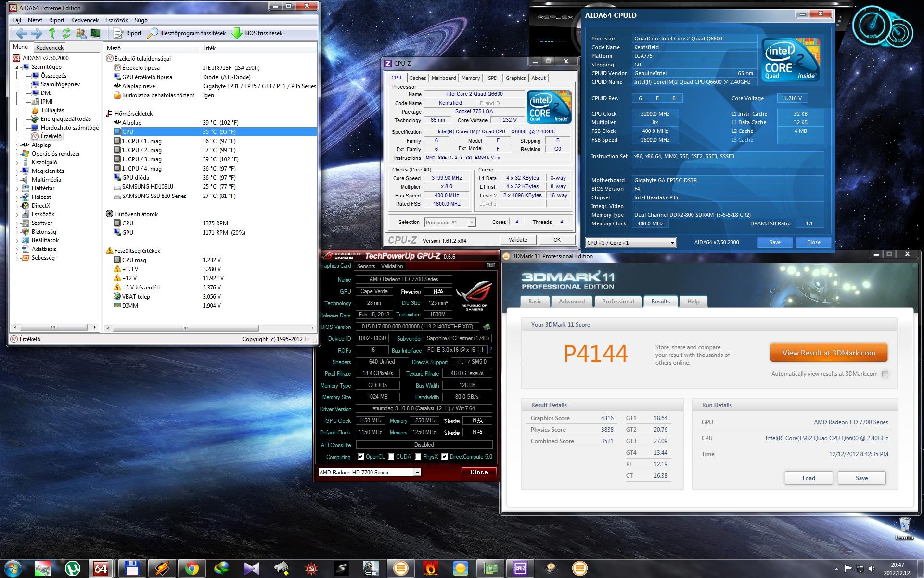Screen dimensions: 924x578
Task: Expand the DirectX tree node
Action: tap(17, 206)
